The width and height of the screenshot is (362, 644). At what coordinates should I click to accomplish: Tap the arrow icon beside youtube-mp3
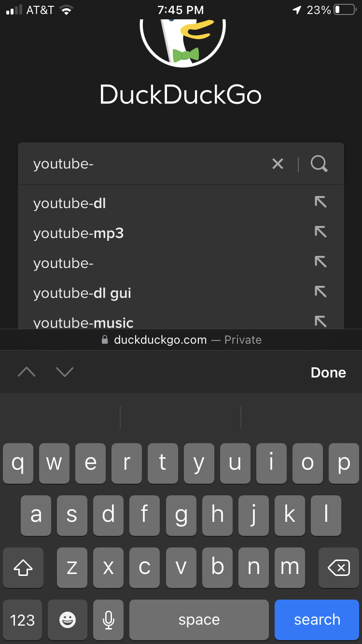coord(320,232)
